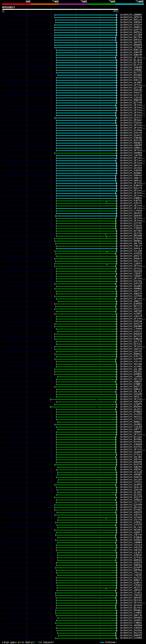Open hit UniRef100_A7RY01
This screenshot has width=146, height=644.
131,203
